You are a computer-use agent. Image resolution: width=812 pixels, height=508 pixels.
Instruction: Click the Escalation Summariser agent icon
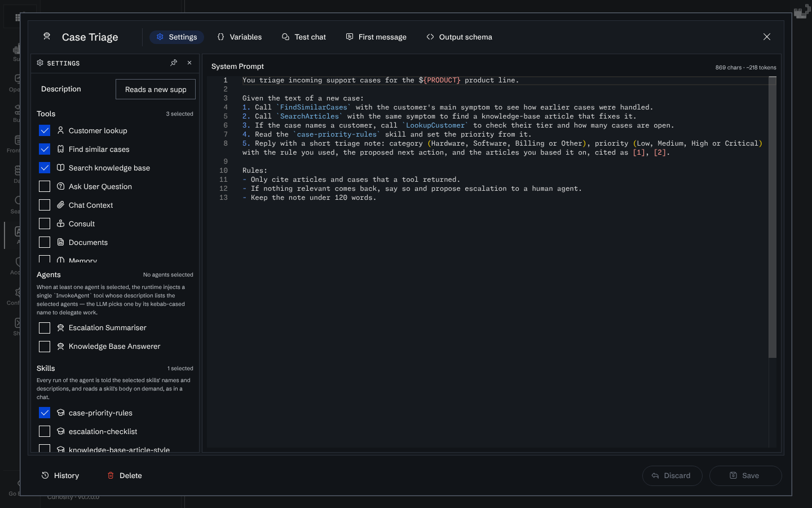pos(61,328)
